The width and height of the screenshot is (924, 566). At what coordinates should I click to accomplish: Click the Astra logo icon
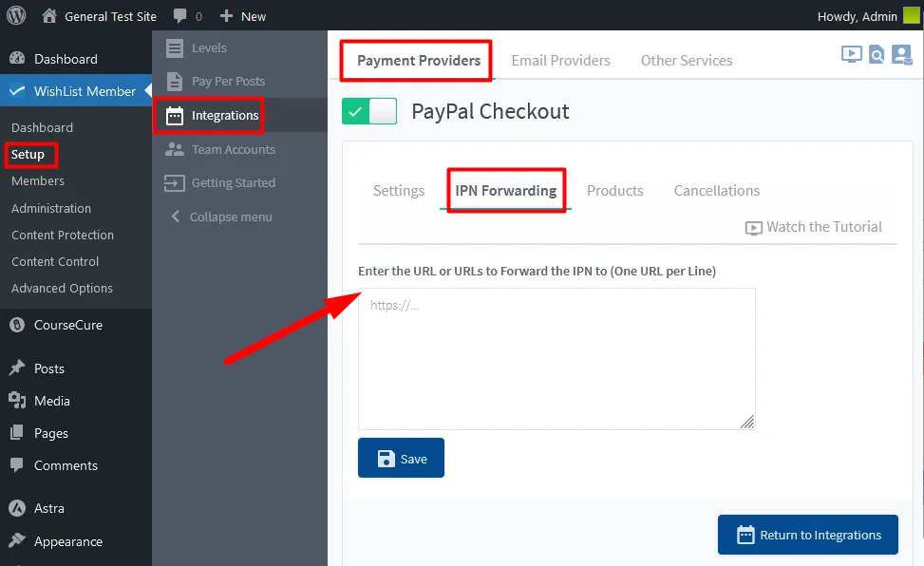pos(17,508)
